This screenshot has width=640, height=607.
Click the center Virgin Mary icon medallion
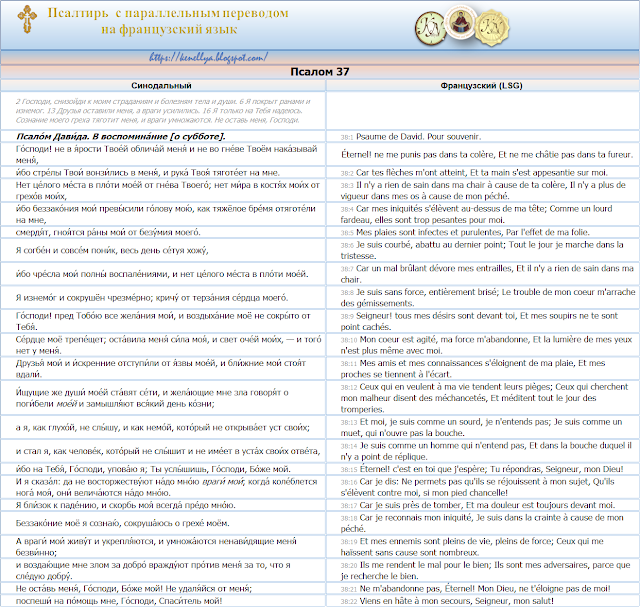(460, 22)
